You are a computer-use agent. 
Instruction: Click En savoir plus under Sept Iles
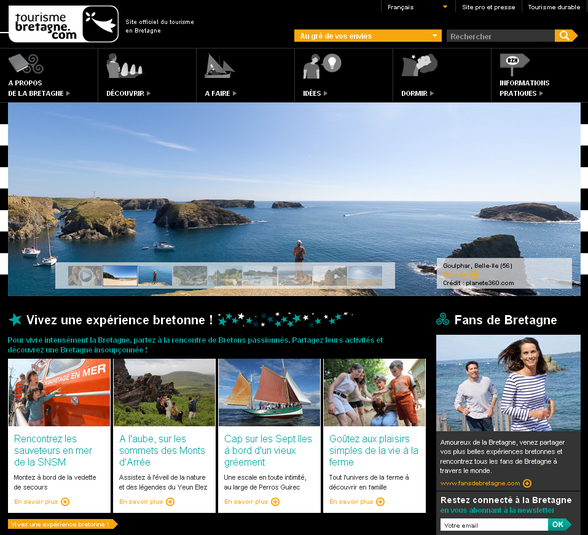246,502
